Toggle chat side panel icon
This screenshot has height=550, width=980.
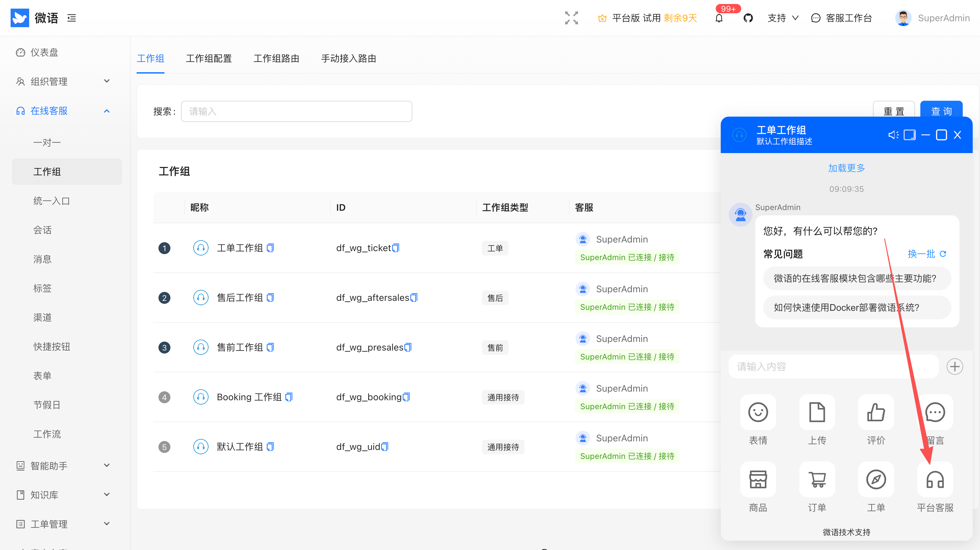coord(909,135)
